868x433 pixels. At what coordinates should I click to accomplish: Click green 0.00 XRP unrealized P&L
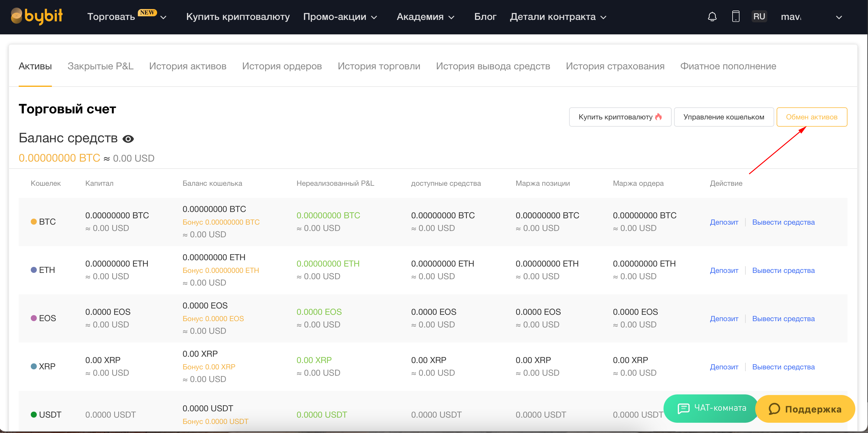(x=314, y=360)
